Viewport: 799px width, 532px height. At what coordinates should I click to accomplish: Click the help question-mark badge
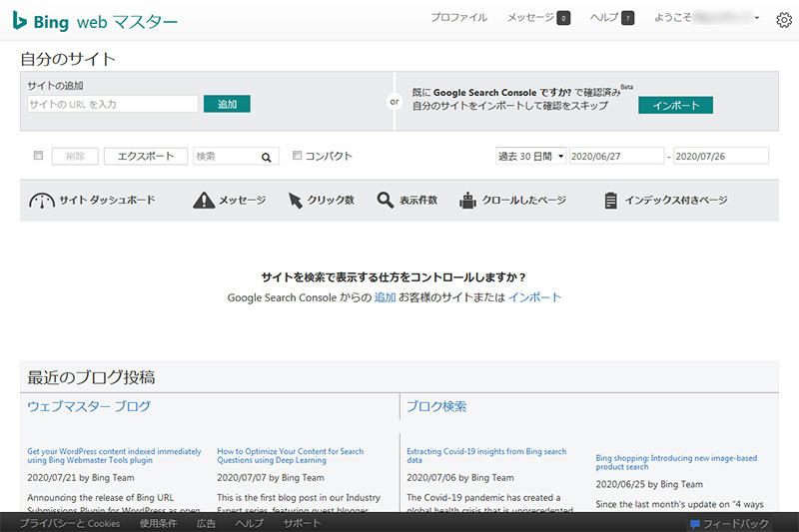[628, 18]
